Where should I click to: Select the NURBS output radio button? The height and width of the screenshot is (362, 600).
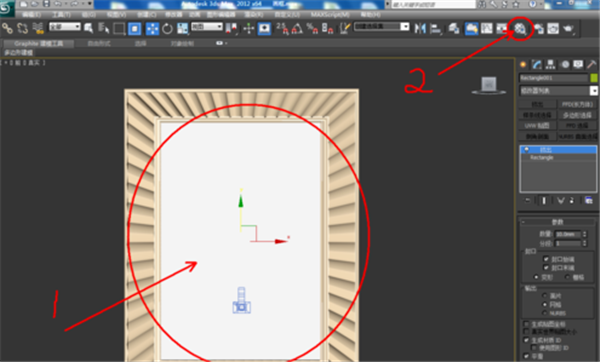(545, 313)
